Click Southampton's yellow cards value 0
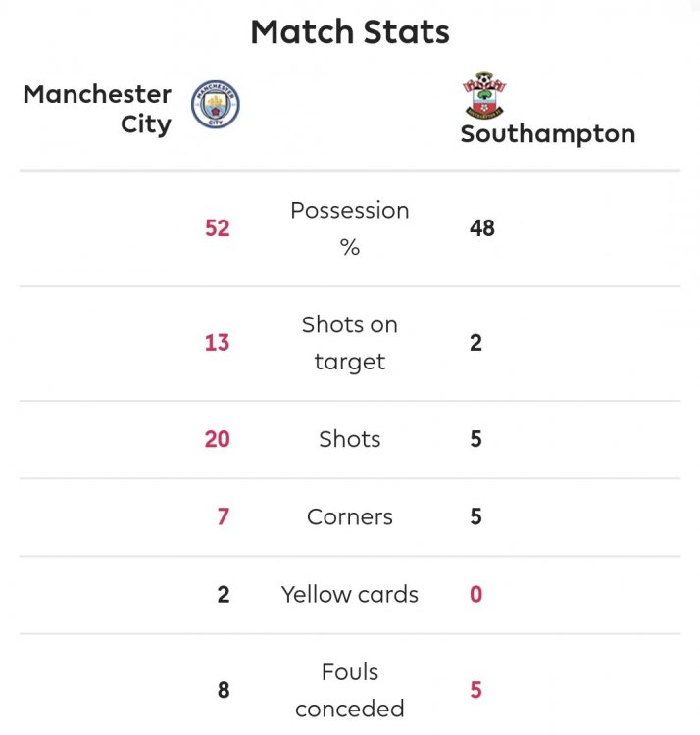 [x=475, y=594]
